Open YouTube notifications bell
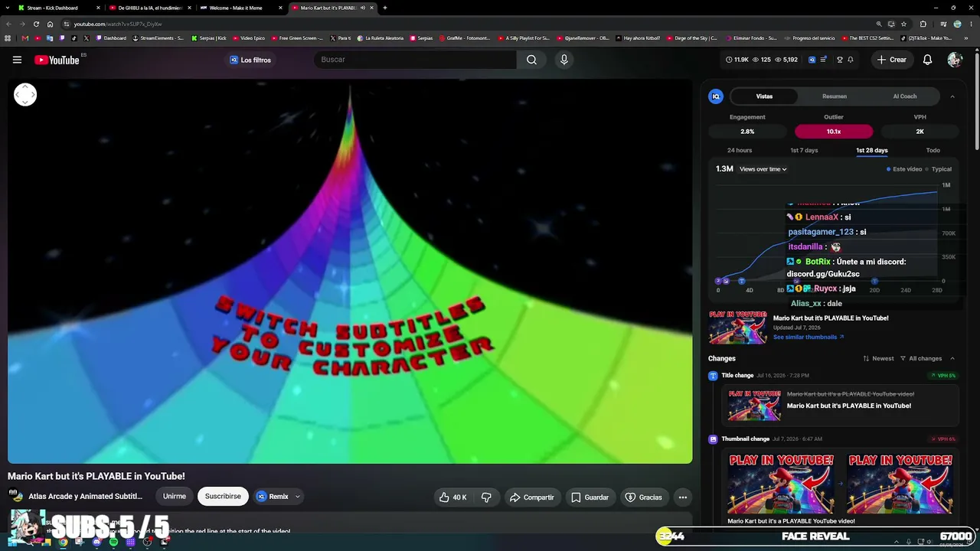 pos(927,60)
